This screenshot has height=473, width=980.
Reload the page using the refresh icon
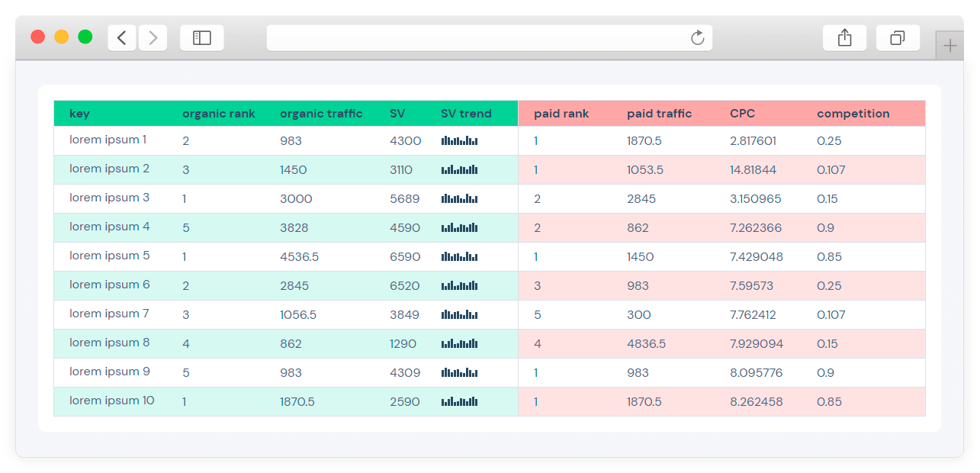(x=697, y=37)
